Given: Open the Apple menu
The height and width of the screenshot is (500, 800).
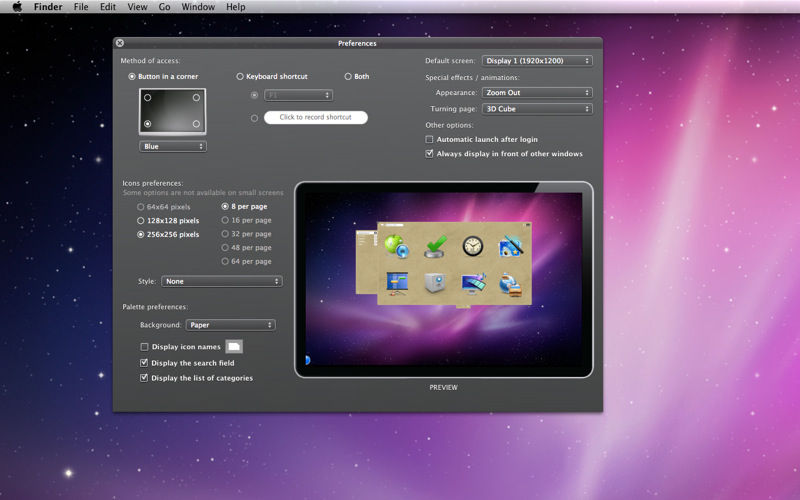Looking at the screenshot, I should (x=17, y=7).
